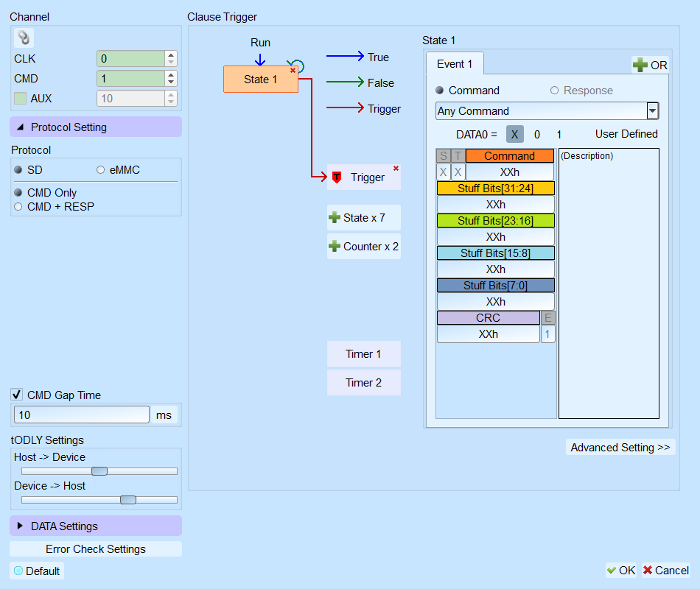Adjust the Host -> Device tODLY slider
700x589 pixels.
click(99, 471)
